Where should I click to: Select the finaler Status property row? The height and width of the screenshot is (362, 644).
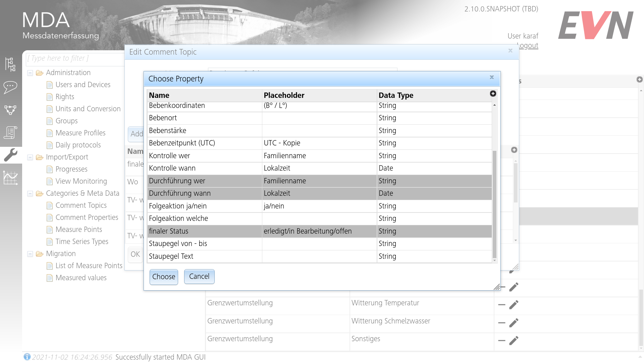[318, 231]
